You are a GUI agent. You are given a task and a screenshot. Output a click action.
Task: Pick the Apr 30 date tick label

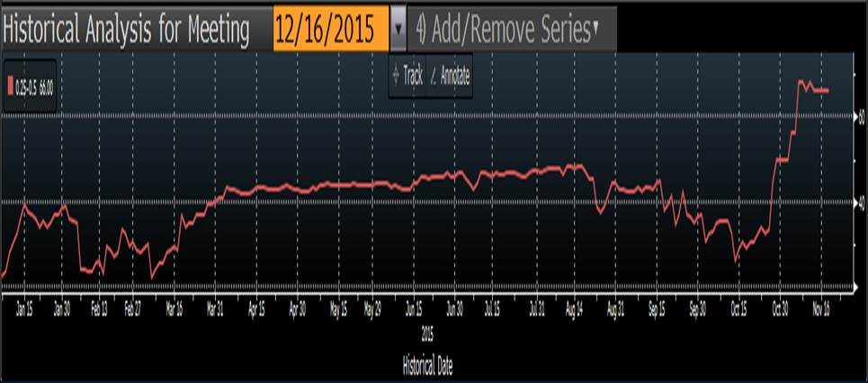[x=300, y=307]
